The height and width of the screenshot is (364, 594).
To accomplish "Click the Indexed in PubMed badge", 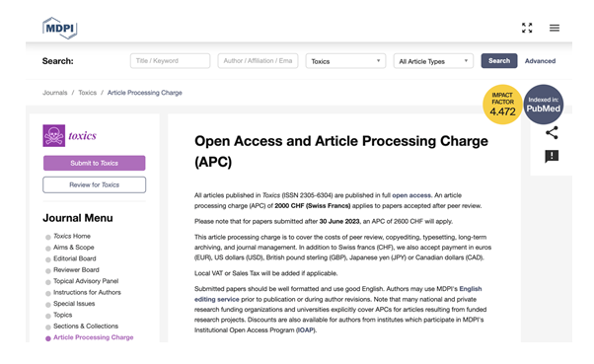I will coord(544,105).
